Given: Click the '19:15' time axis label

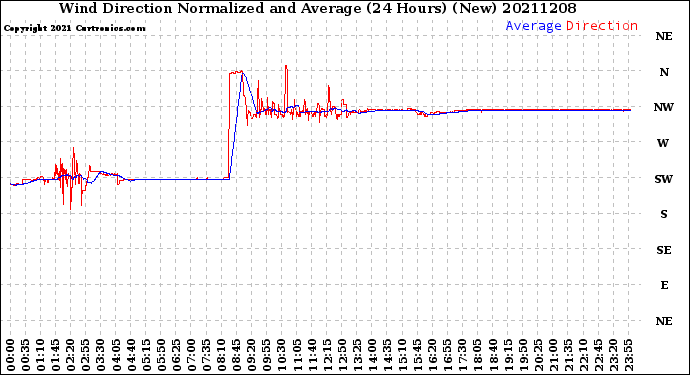Looking at the screenshot, I should click(x=508, y=355).
